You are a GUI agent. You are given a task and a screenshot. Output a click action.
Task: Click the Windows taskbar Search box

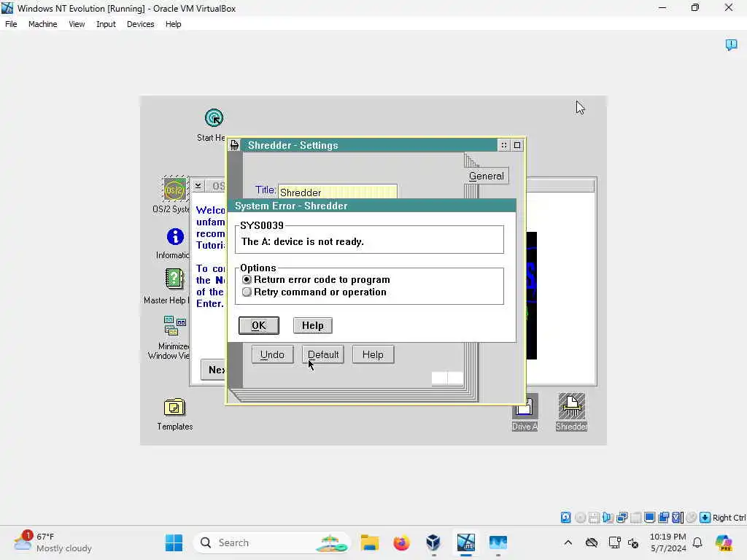(271, 542)
